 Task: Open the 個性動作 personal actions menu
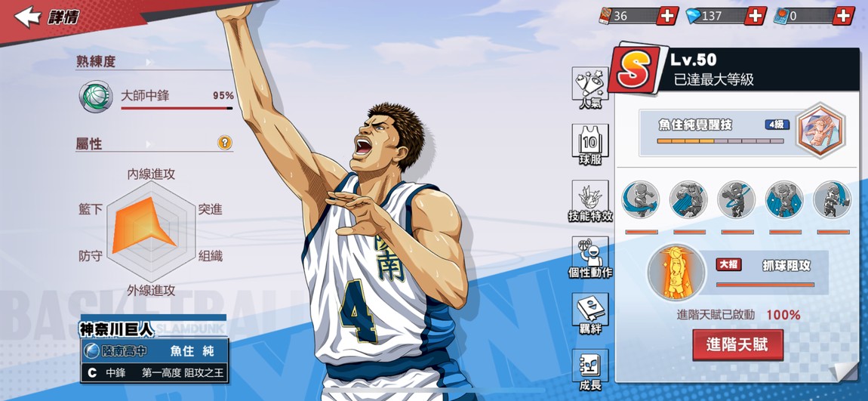click(590, 258)
